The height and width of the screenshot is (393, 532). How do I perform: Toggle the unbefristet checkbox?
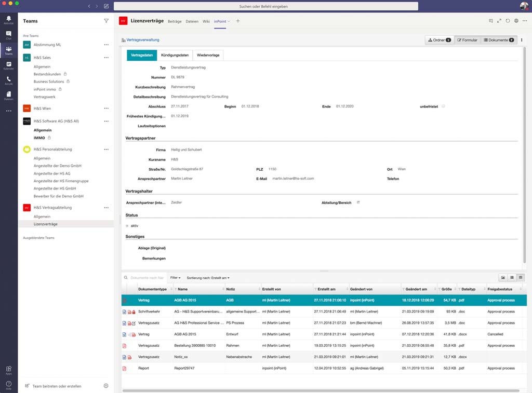pyautogui.click(x=443, y=106)
